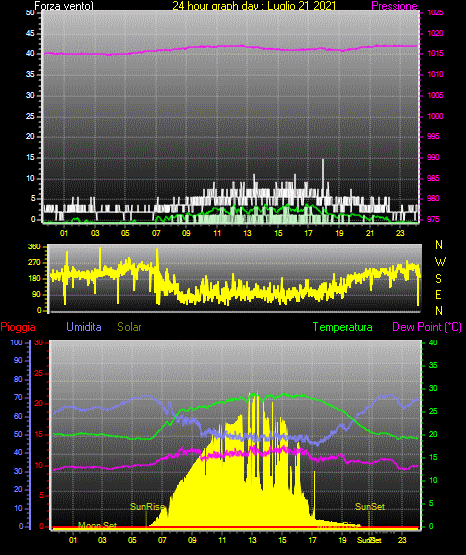The height and width of the screenshot is (555, 466).
Task: Click wind speed axis value '45'
Action: click(30, 33)
